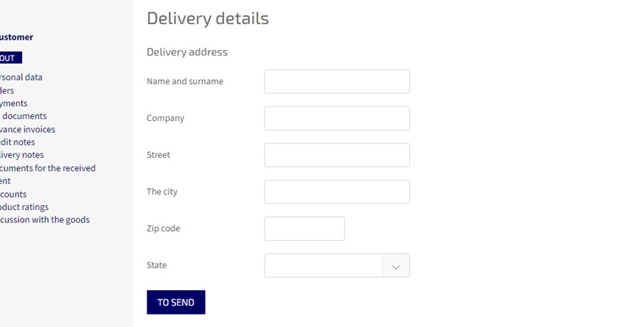Open the Personal data link
Screen dimensions: 644x327
point(21,77)
